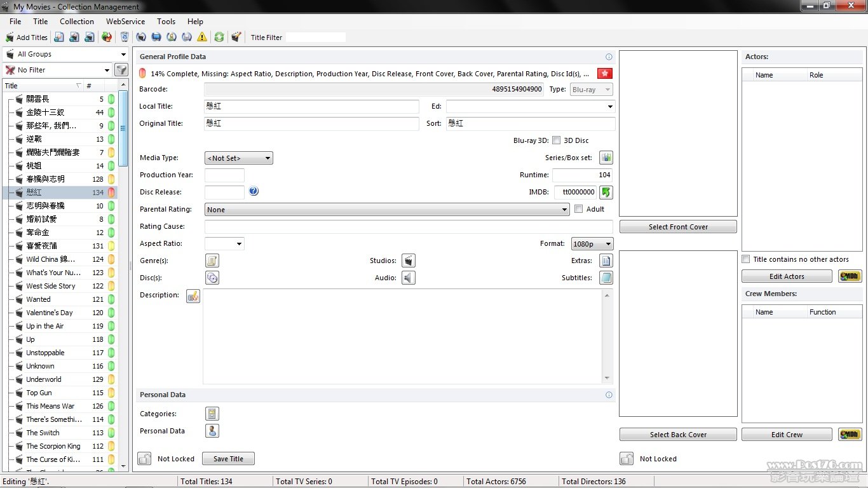868x488 pixels.
Task: Click the red-green globe toolbar icon
Action: tap(107, 37)
